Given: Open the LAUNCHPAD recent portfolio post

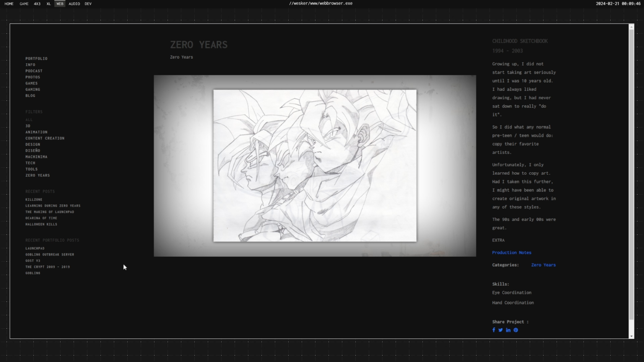Looking at the screenshot, I should (35, 248).
